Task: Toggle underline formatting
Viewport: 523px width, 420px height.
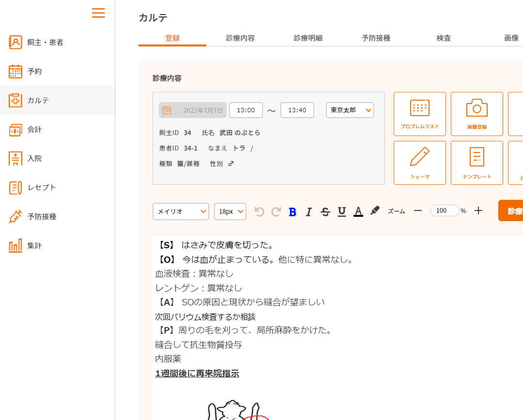Action: (x=341, y=211)
